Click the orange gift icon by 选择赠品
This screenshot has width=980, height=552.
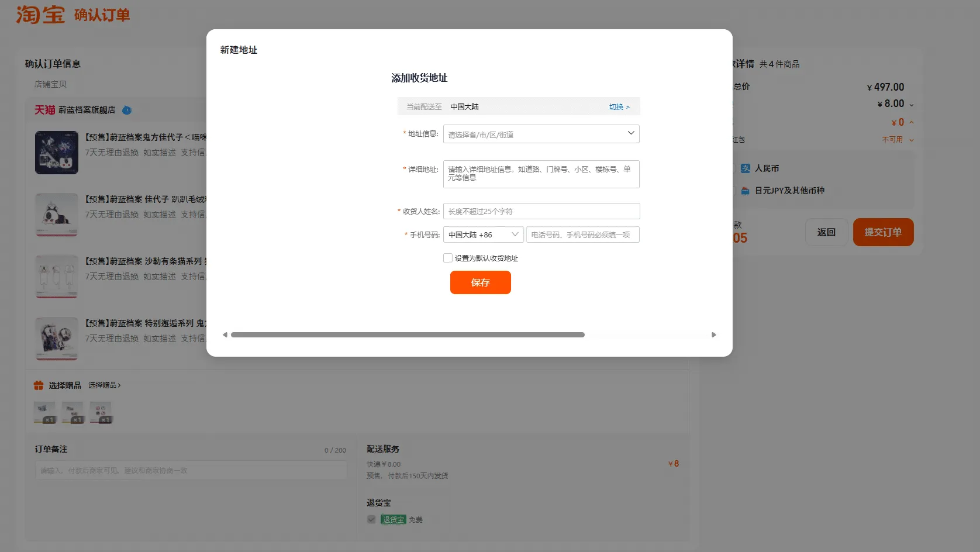point(39,385)
